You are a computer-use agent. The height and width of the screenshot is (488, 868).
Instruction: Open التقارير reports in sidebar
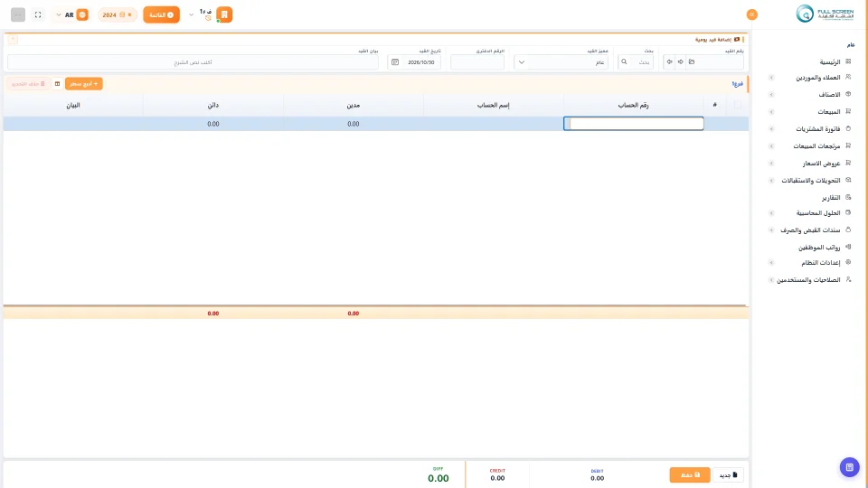click(831, 198)
